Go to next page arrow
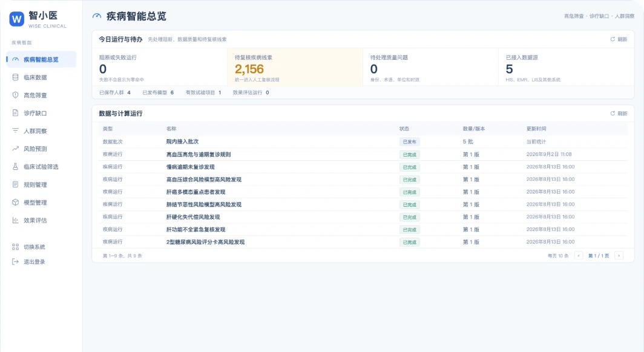Viewport: 644px width, 352px height. pos(619,256)
